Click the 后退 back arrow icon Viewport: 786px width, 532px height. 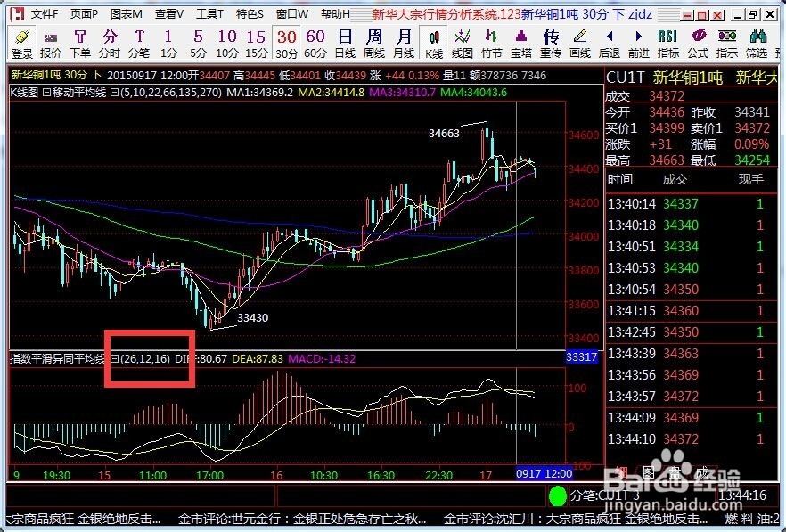[x=609, y=44]
